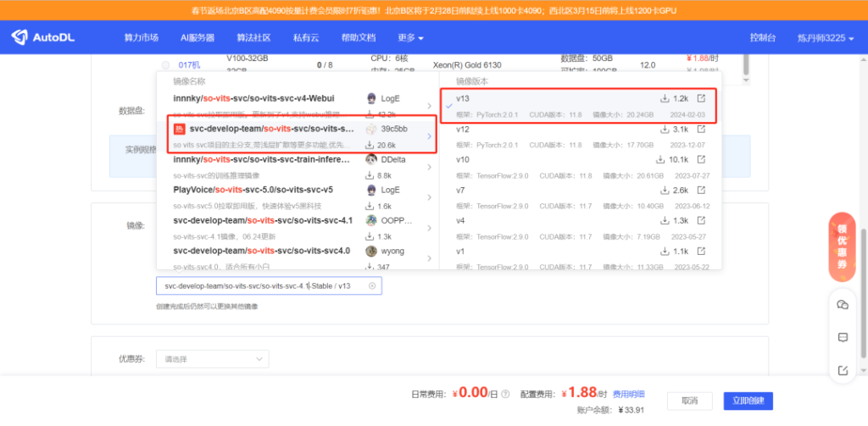The image size is (868, 426).
Task: Open 算法社区 navigation item
Action: tap(253, 37)
